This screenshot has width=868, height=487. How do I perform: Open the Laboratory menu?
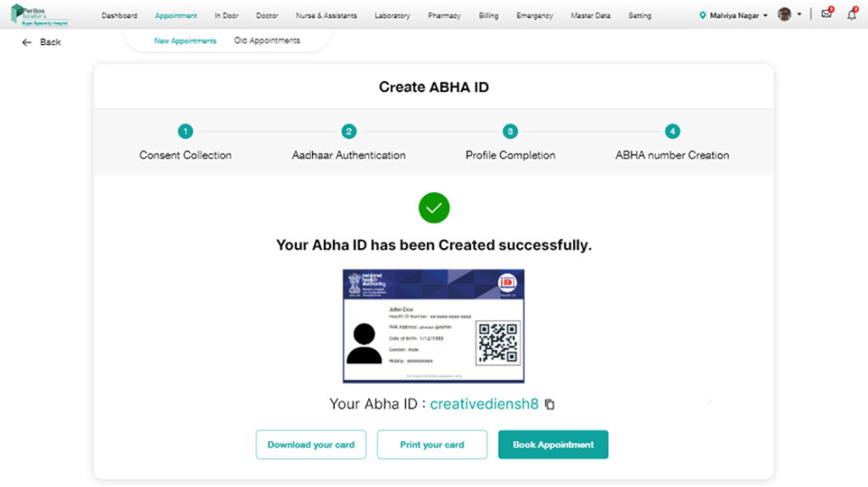pos(392,15)
